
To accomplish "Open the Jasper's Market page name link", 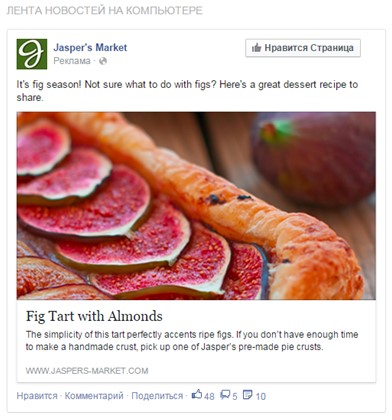I will click(90, 47).
